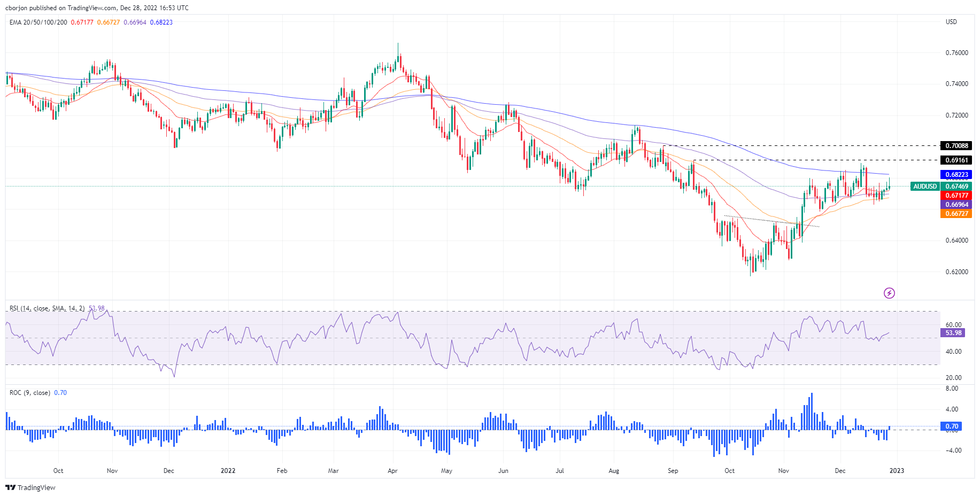980x497 pixels.
Task: Click the blue 0.68223 EMA price tag
Action: tap(956, 175)
